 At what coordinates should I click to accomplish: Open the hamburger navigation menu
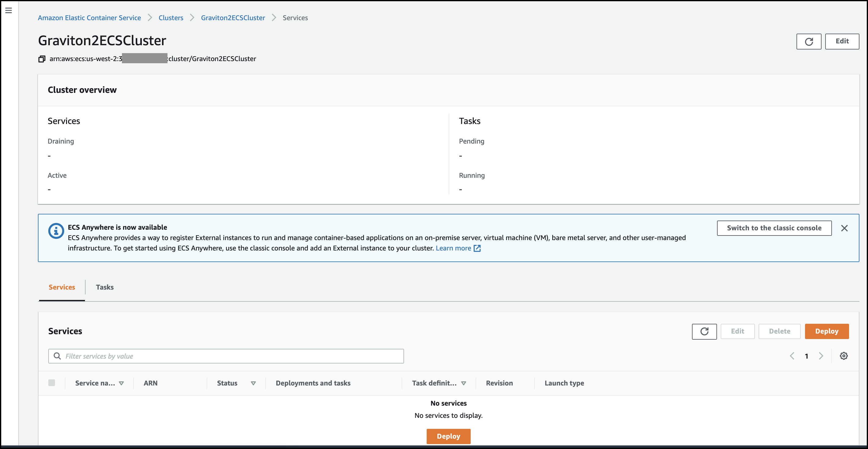[x=9, y=10]
